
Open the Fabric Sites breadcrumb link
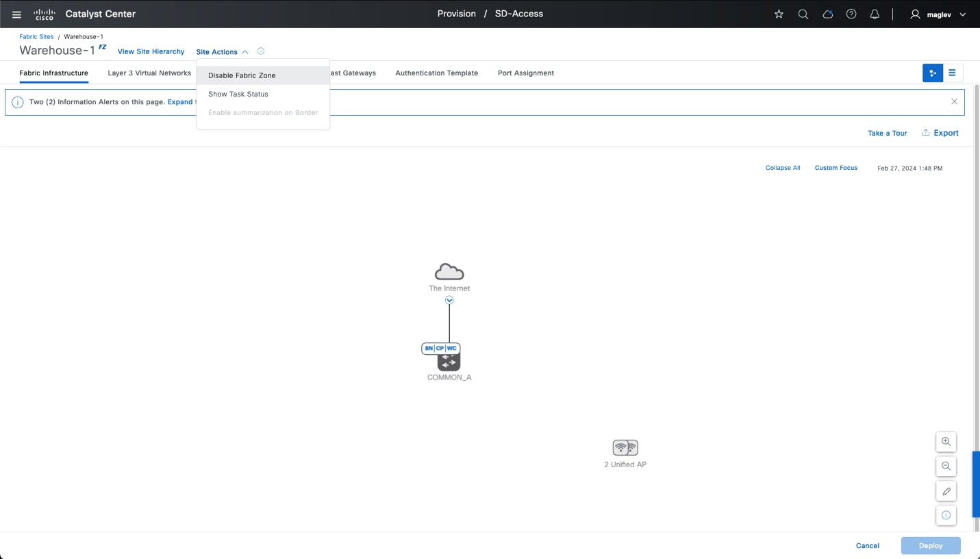[x=36, y=36]
